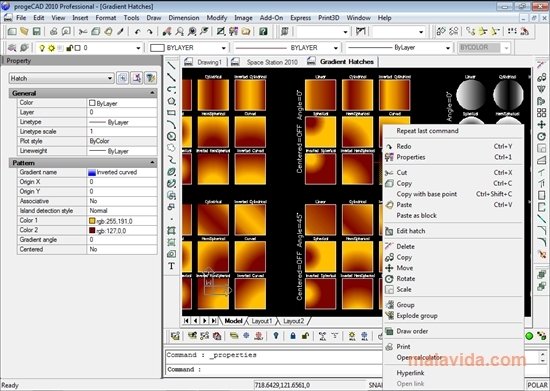The width and height of the screenshot is (550, 391).
Task: Click the Match Properties brush icon
Action: click(x=120, y=32)
